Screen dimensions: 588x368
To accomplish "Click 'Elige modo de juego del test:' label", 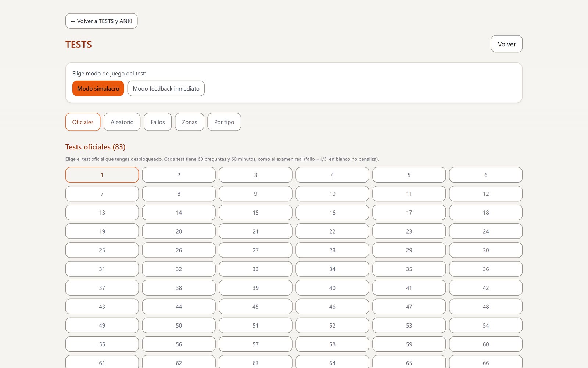I will tap(109, 73).
